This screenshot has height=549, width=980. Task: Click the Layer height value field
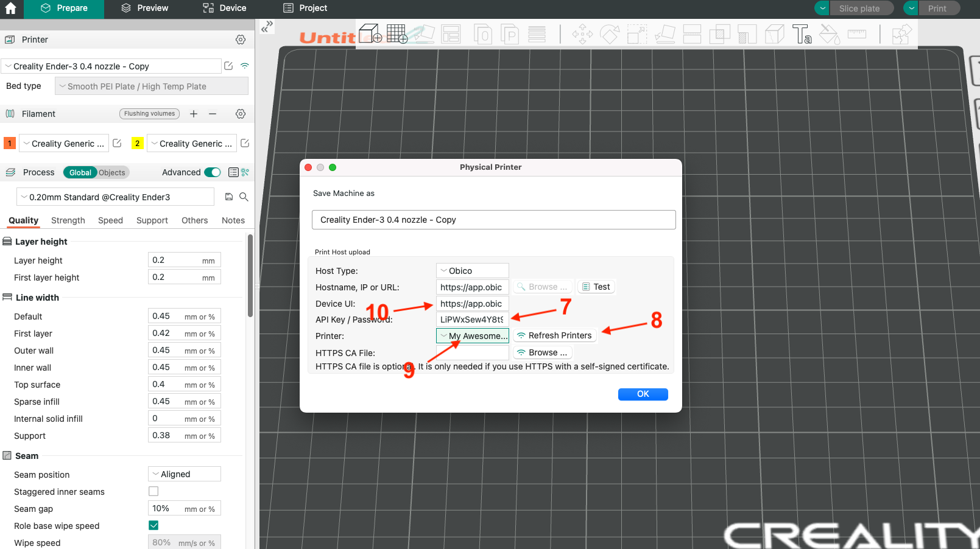pyautogui.click(x=185, y=260)
